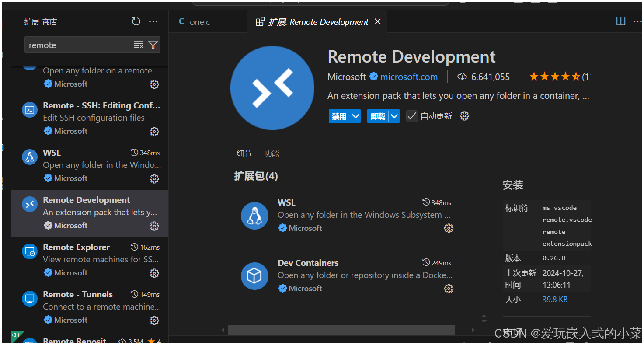Click the Remote - SSH: Editing Configuration Files extension icon
Image resolution: width=644 pixels, height=345 pixels.
tap(30, 110)
